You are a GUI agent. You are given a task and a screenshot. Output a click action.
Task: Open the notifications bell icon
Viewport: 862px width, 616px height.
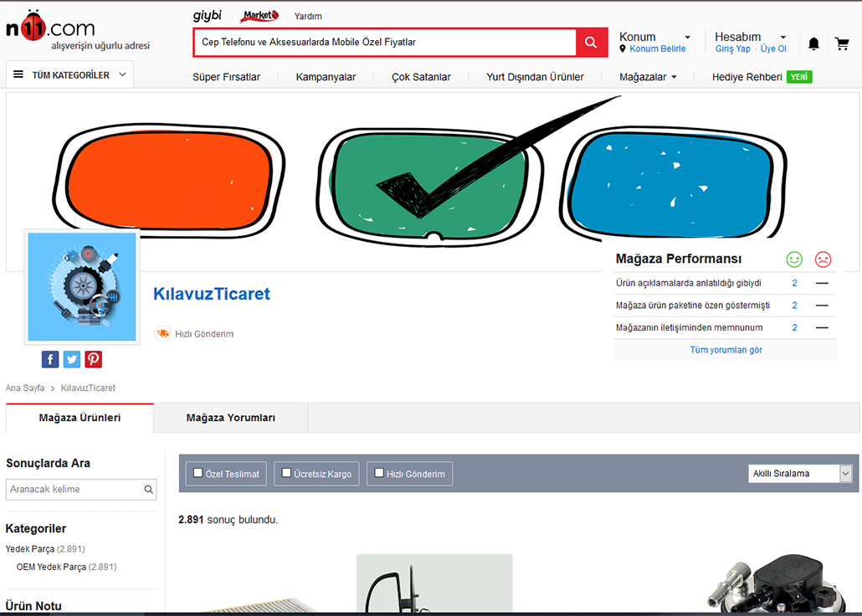[x=813, y=44]
